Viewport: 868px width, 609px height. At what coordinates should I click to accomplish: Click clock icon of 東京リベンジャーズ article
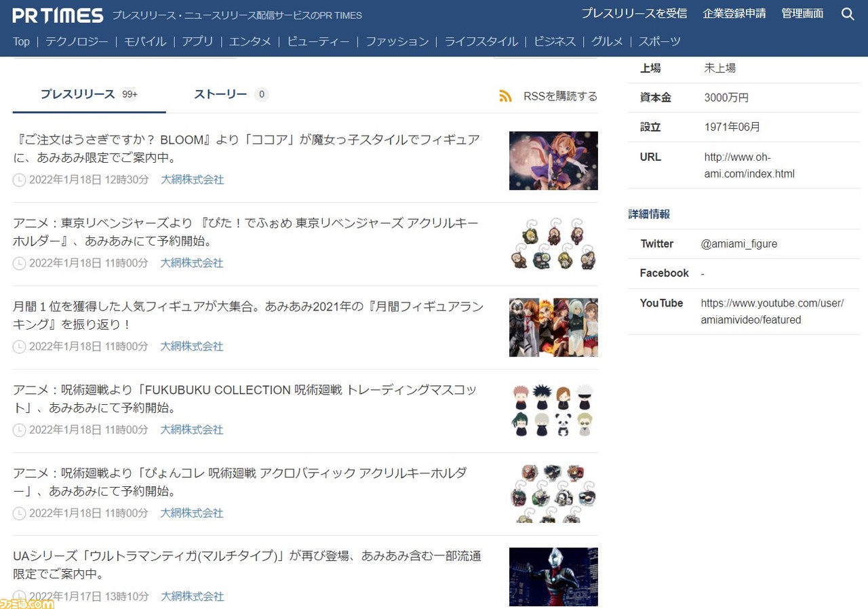(19, 263)
